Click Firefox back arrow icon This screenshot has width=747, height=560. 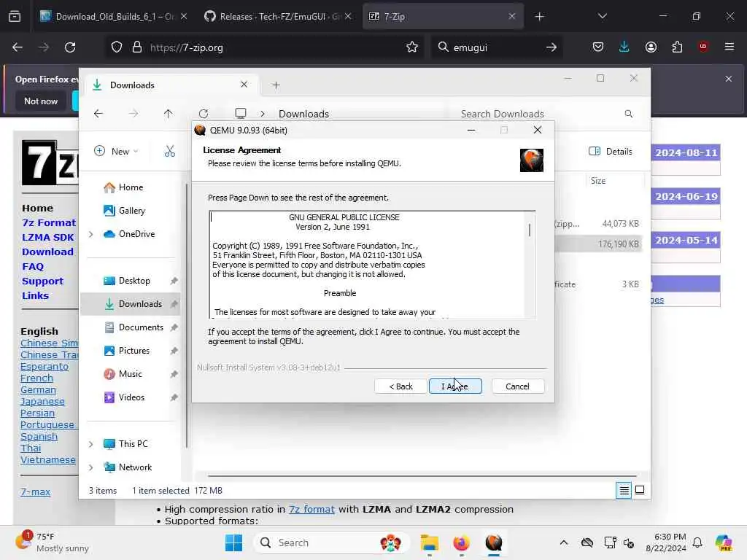tap(18, 47)
